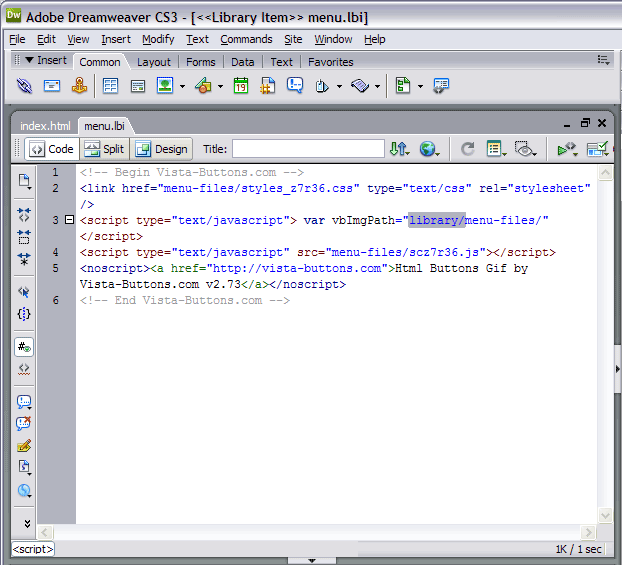This screenshot has width=622, height=565.
Task: Insert an Email Link icon
Action: (x=52, y=86)
